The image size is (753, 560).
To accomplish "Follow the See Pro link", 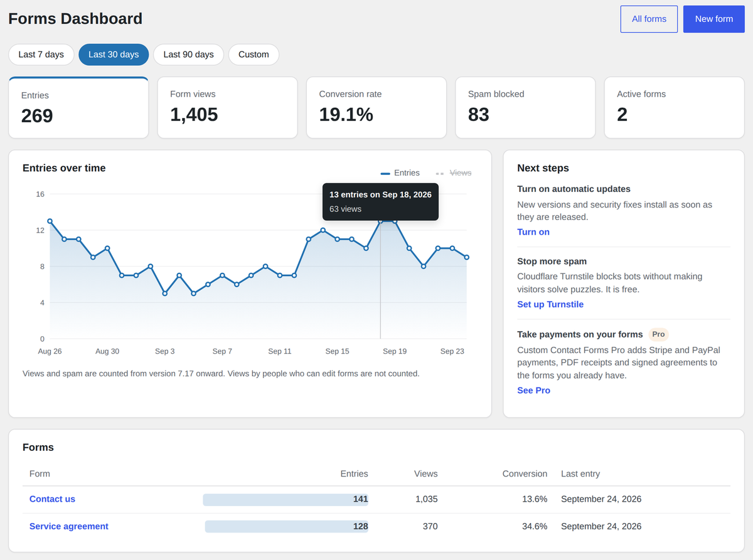I will tap(533, 390).
